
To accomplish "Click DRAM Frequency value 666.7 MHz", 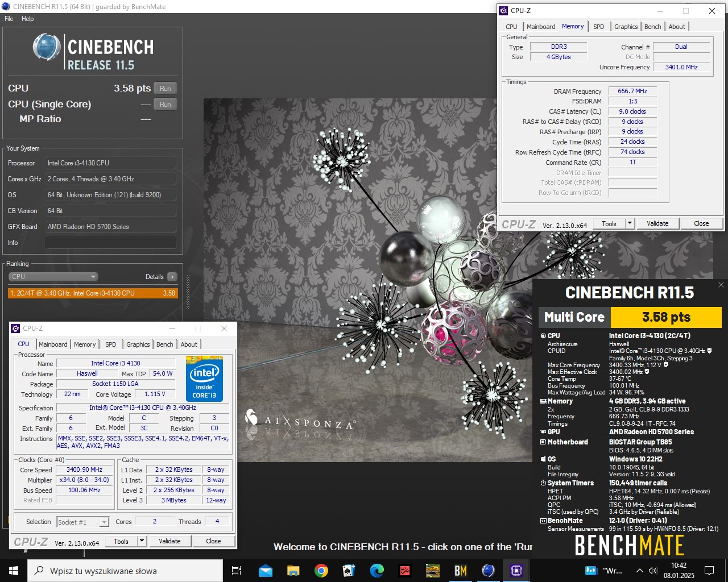I will (632, 91).
